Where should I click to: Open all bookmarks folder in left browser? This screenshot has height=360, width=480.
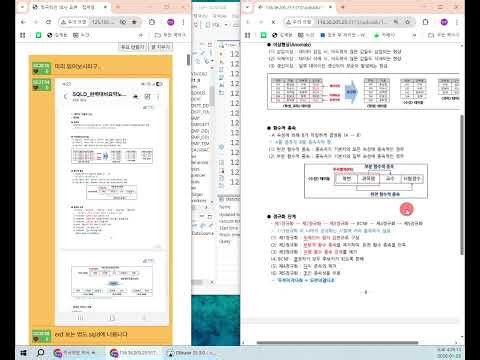(x=170, y=35)
